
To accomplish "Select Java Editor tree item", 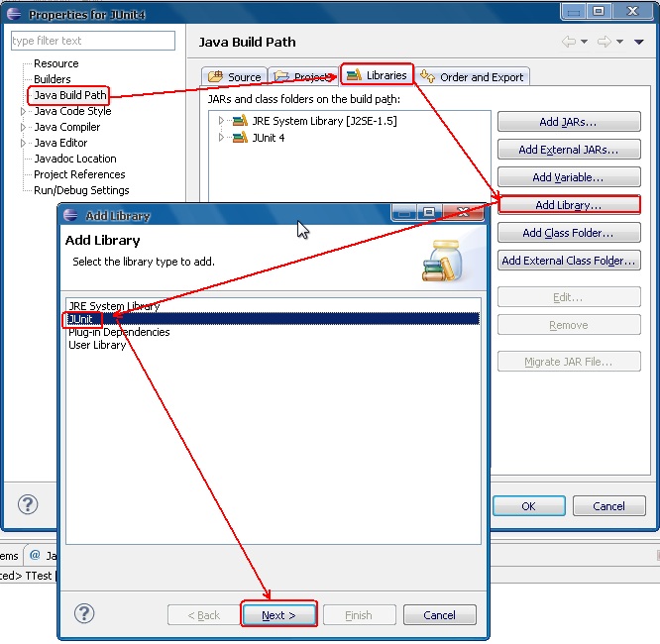I will pos(60,143).
